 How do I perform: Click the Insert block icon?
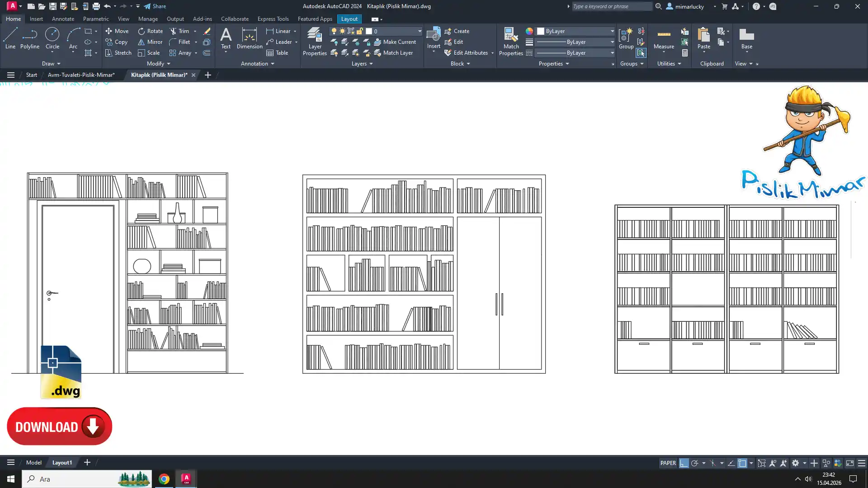pos(433,35)
